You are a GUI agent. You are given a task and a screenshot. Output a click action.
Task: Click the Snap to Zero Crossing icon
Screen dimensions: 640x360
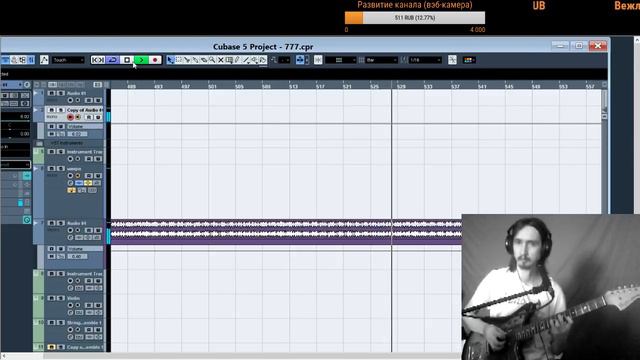click(x=452, y=60)
